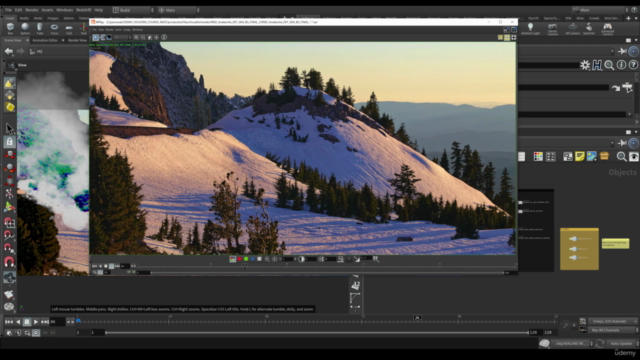The image size is (640, 360).
Task: Open the File menu in Houdini
Action: coord(8,10)
